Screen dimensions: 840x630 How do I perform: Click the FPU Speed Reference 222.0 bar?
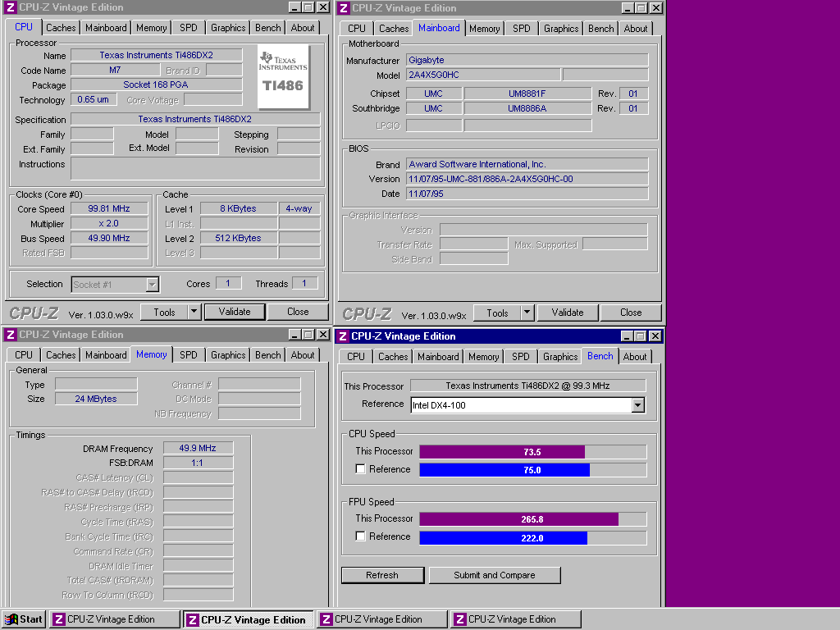pos(532,538)
